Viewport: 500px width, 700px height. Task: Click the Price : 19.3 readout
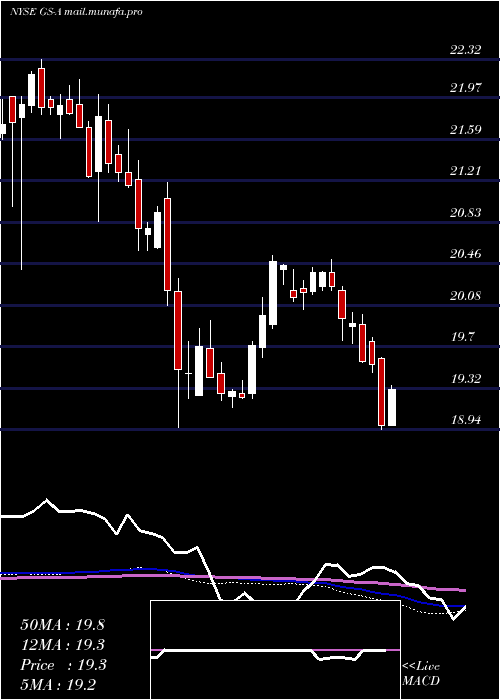63,665
